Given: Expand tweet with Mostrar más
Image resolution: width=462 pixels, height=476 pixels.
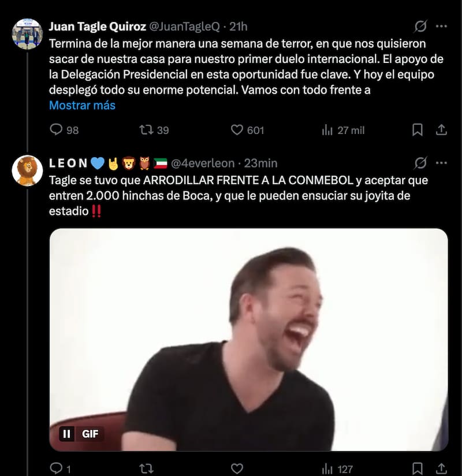Looking at the screenshot, I should [82, 105].
